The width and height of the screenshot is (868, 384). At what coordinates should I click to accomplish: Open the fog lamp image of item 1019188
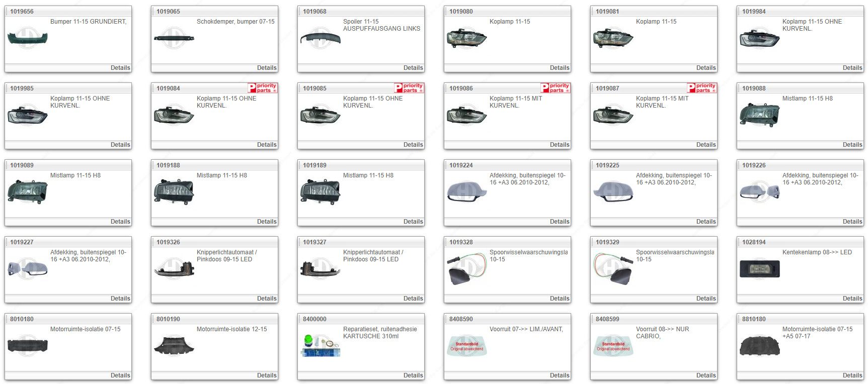(x=174, y=192)
